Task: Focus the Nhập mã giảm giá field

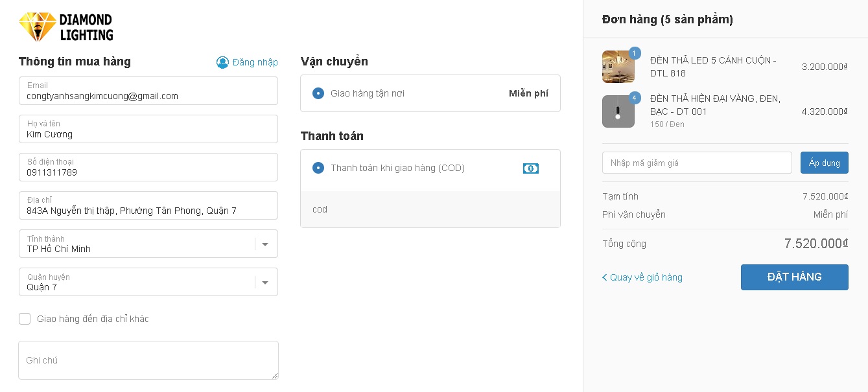Action: pyautogui.click(x=697, y=163)
